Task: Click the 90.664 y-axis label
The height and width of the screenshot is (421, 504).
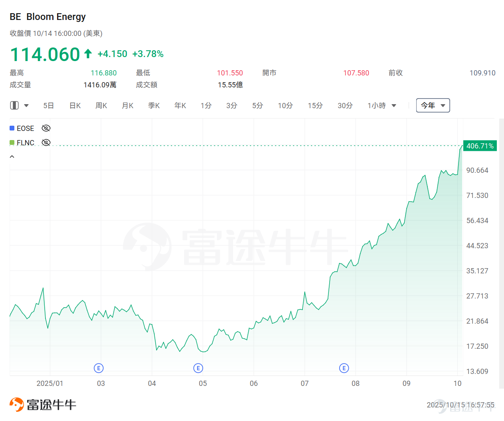Action: tap(477, 170)
